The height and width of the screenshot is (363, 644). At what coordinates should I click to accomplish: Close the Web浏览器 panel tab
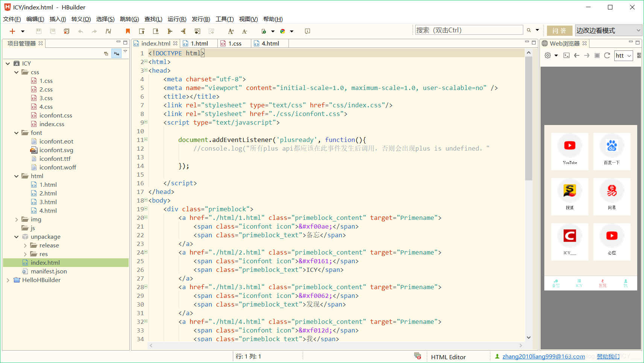585,43
